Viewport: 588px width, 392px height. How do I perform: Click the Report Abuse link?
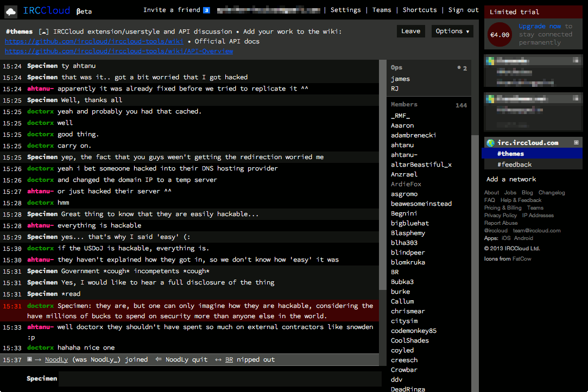point(501,223)
